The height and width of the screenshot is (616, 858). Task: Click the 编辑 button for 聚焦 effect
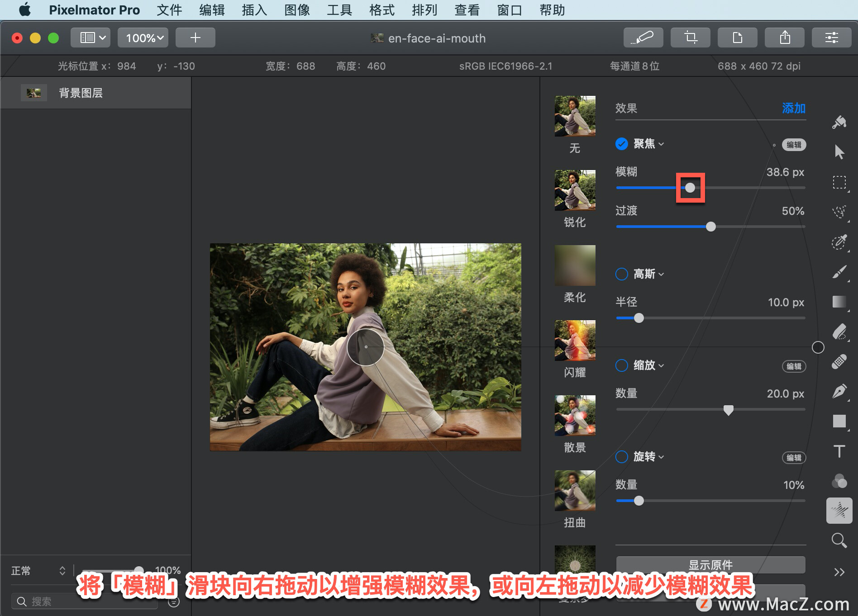794,145
